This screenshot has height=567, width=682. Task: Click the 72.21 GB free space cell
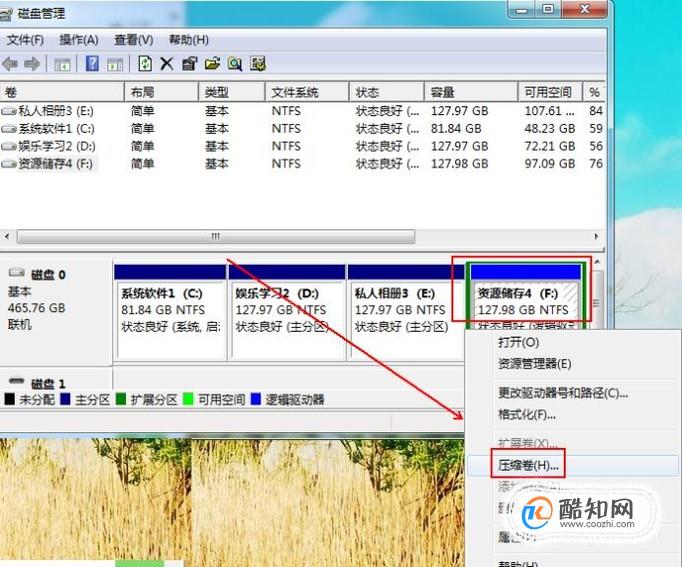[550, 146]
